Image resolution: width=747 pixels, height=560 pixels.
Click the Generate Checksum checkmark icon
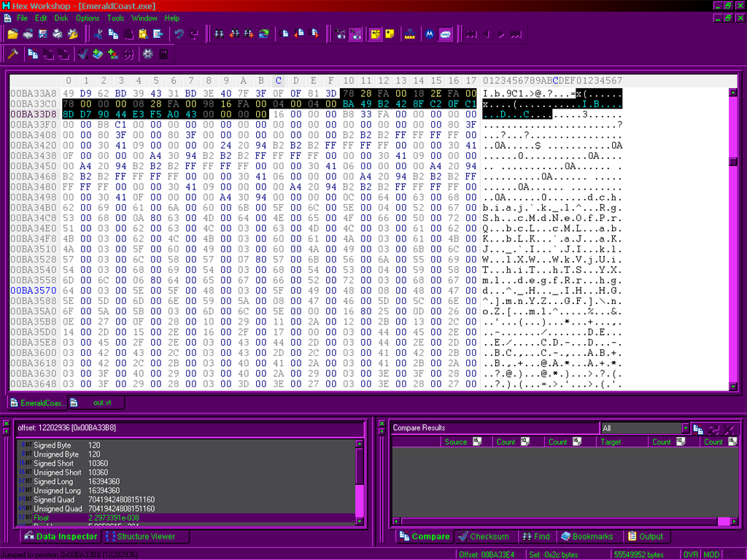(83, 54)
